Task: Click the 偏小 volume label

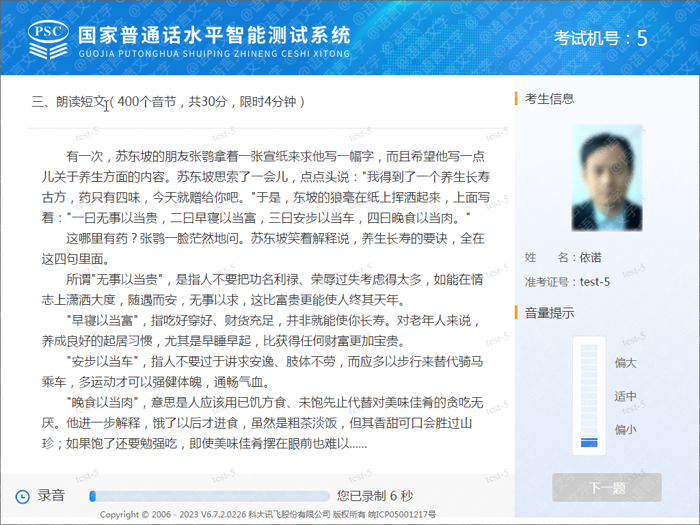Action: click(x=625, y=429)
